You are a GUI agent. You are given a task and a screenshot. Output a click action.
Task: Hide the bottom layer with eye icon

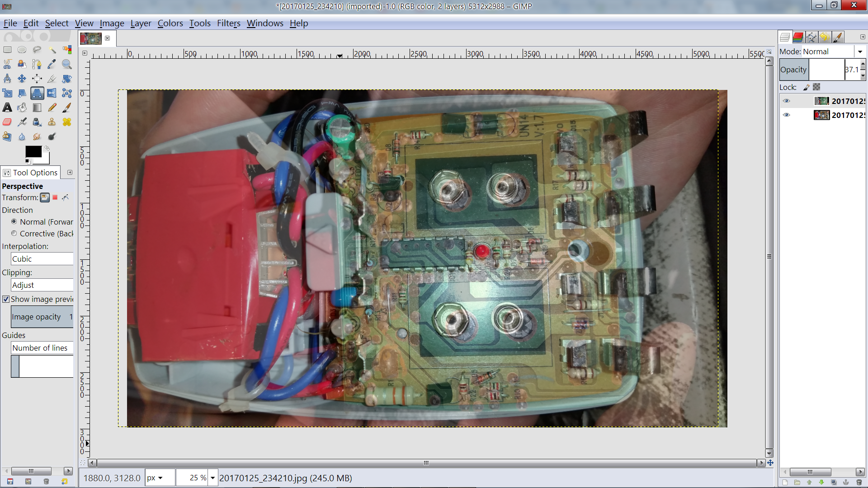(x=787, y=115)
